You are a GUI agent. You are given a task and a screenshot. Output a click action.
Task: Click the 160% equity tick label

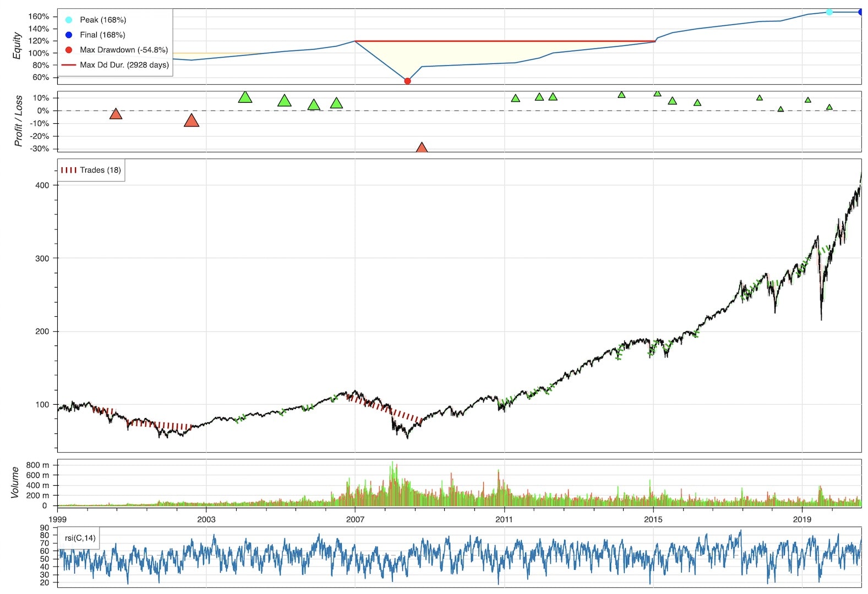click(x=39, y=16)
